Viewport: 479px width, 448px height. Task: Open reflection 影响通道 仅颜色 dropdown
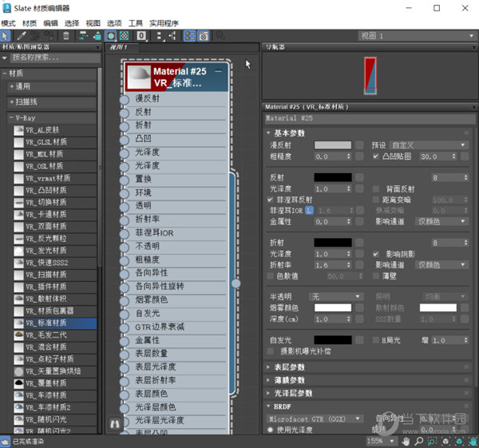click(441, 221)
